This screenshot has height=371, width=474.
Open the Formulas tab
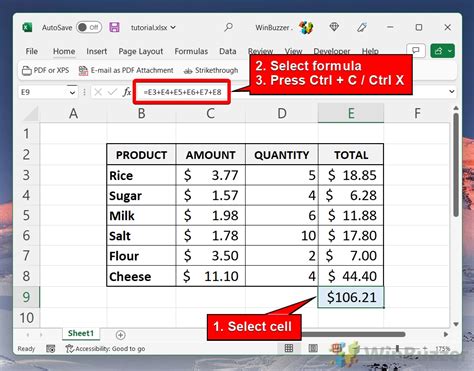191,51
